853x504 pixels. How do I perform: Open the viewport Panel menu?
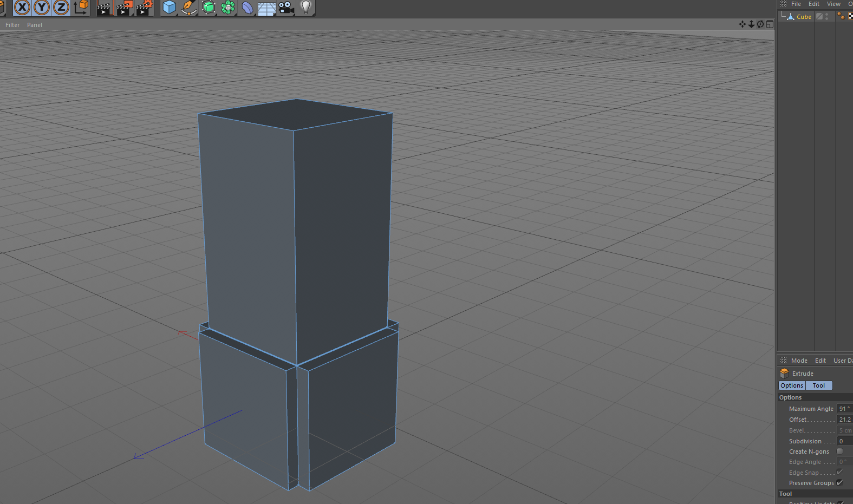35,25
